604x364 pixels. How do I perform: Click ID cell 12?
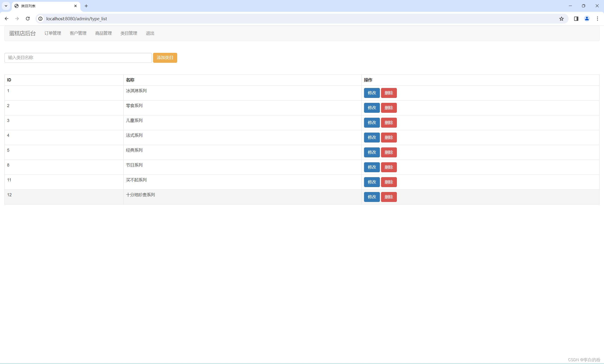[x=64, y=197]
